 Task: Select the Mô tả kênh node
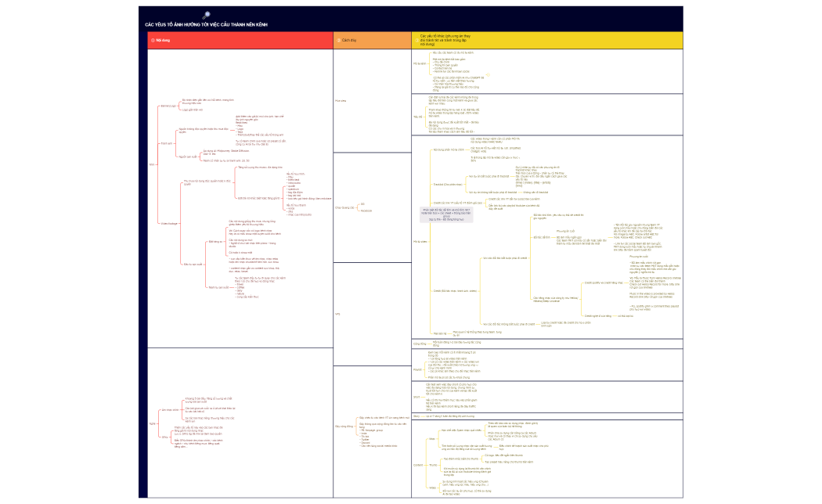click(x=419, y=64)
